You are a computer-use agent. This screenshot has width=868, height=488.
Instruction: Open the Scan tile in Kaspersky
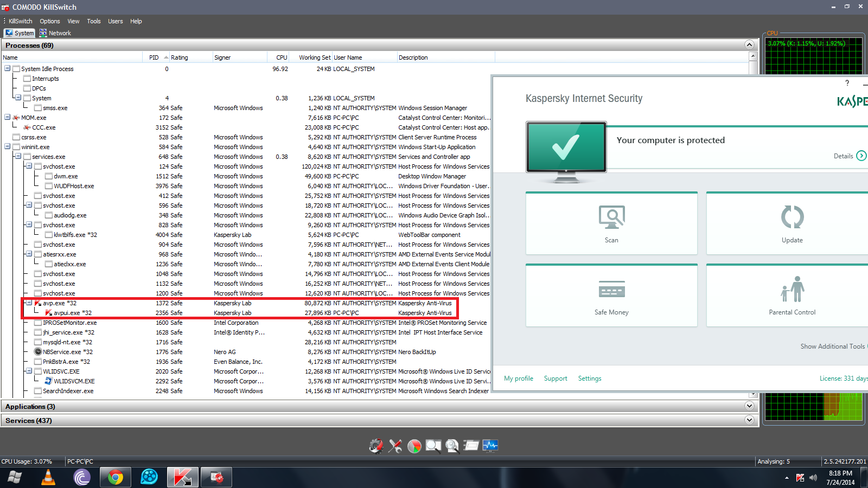click(x=611, y=223)
